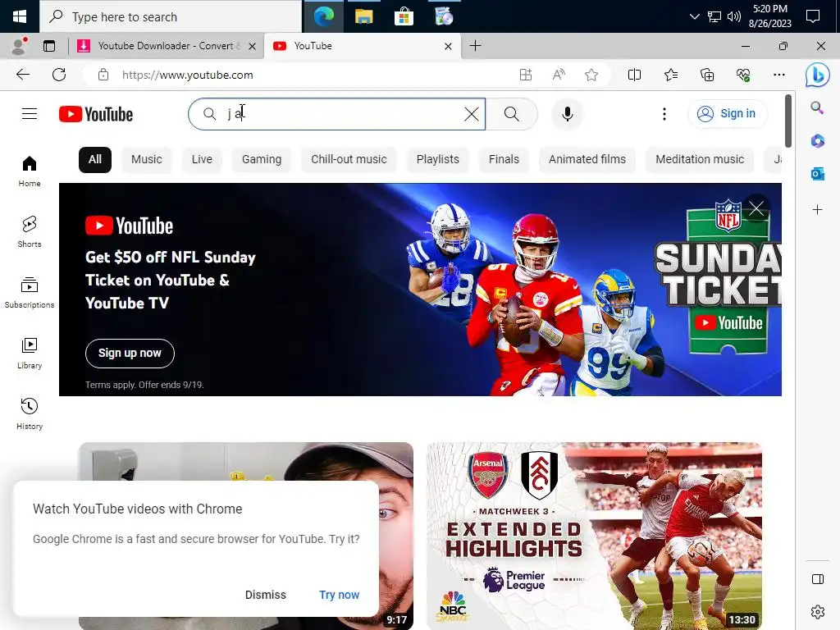Viewport: 840px width, 630px height.
Task: Filter videos by Gaming chip
Action: tap(262, 159)
